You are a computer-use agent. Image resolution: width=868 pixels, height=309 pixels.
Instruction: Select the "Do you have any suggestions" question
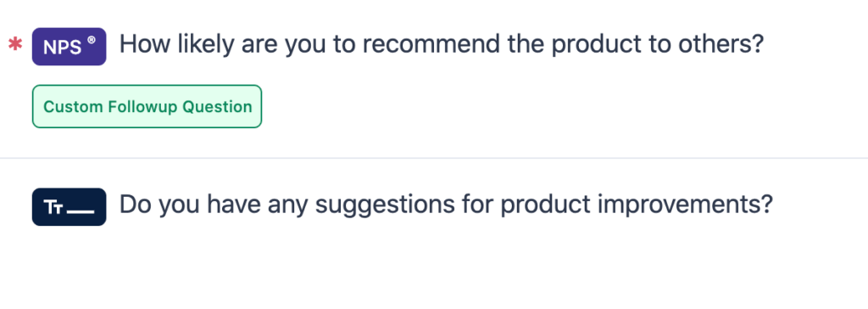coord(446,205)
